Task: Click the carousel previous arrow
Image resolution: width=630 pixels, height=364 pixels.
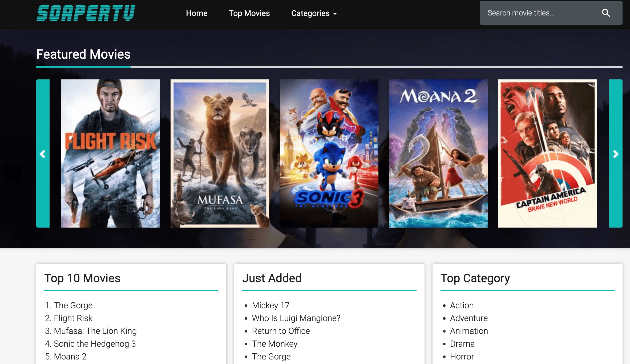Action: tap(43, 154)
